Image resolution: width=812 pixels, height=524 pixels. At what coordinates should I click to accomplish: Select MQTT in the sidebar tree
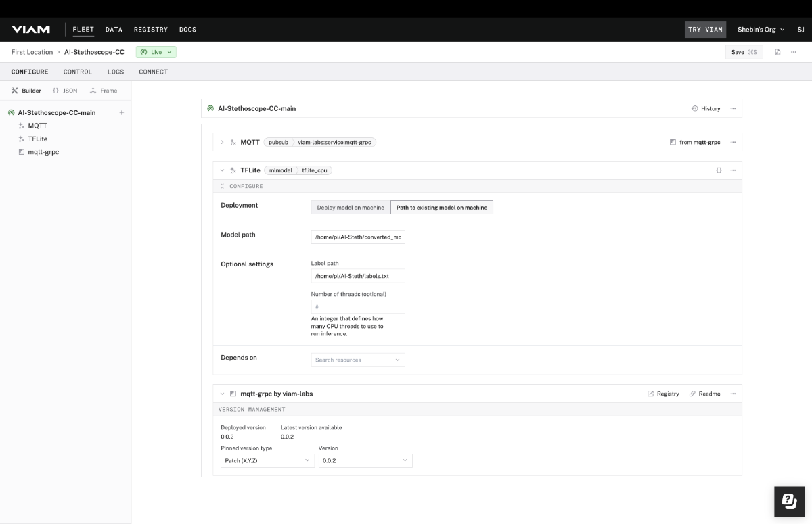tap(33, 126)
